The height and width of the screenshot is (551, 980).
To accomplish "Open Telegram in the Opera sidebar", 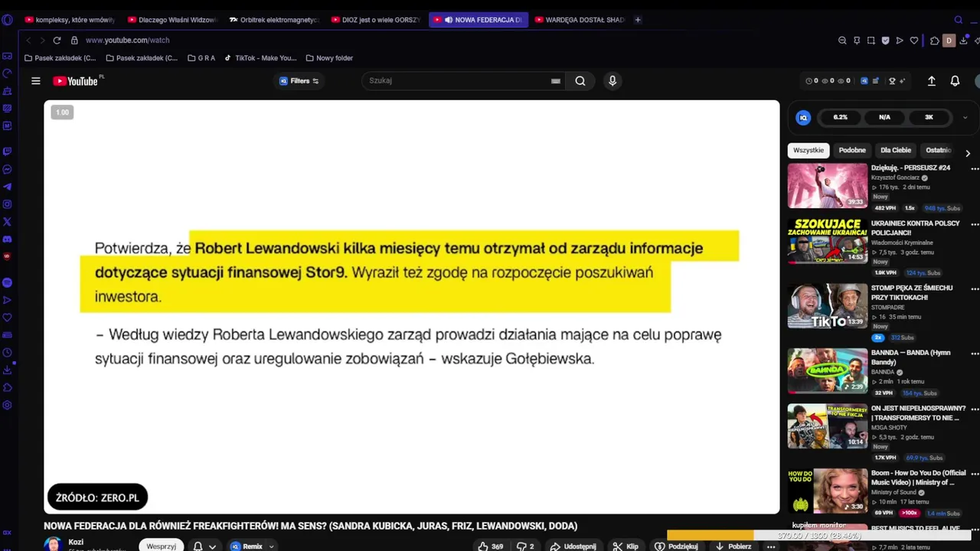I will tap(7, 187).
